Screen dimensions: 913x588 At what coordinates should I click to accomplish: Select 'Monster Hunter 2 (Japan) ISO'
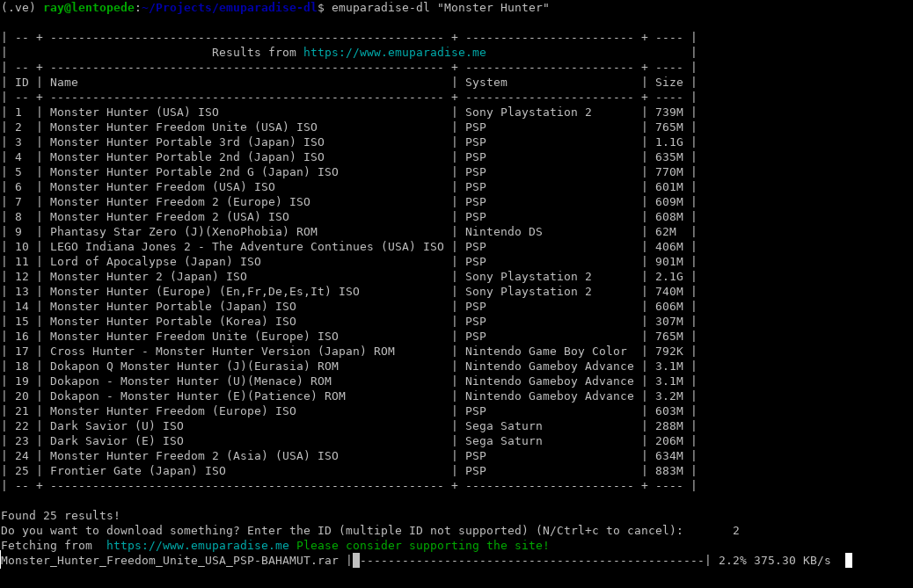click(149, 277)
